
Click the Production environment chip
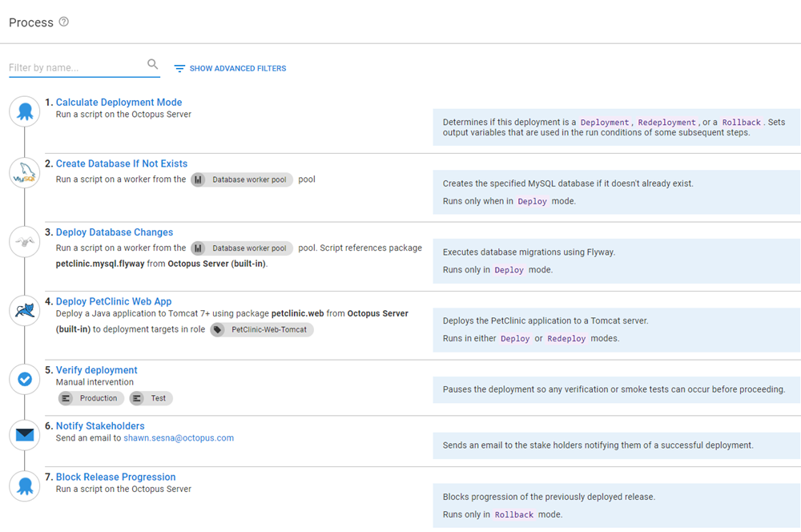(x=91, y=398)
